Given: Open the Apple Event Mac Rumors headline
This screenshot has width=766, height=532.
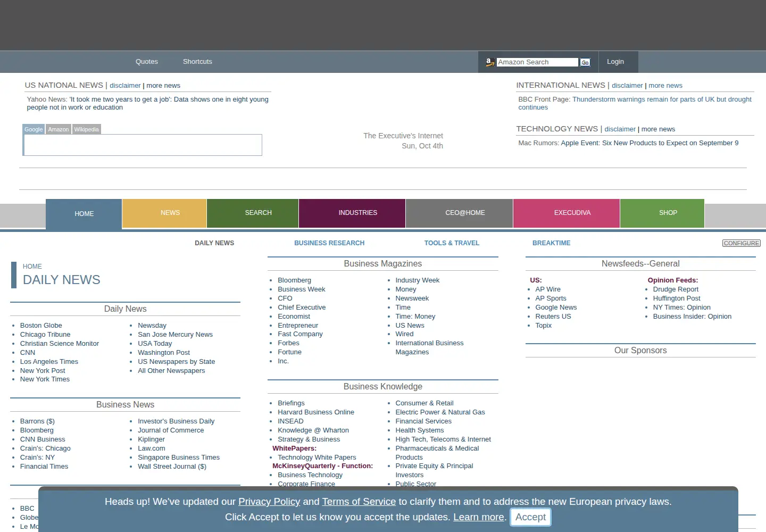Looking at the screenshot, I should (x=650, y=143).
